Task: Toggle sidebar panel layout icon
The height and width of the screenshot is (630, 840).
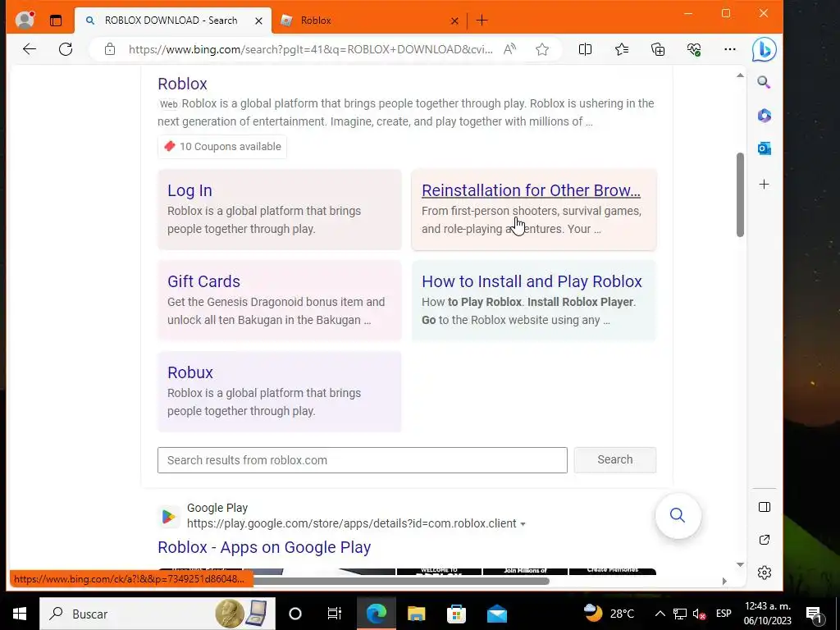Action: coord(765,507)
